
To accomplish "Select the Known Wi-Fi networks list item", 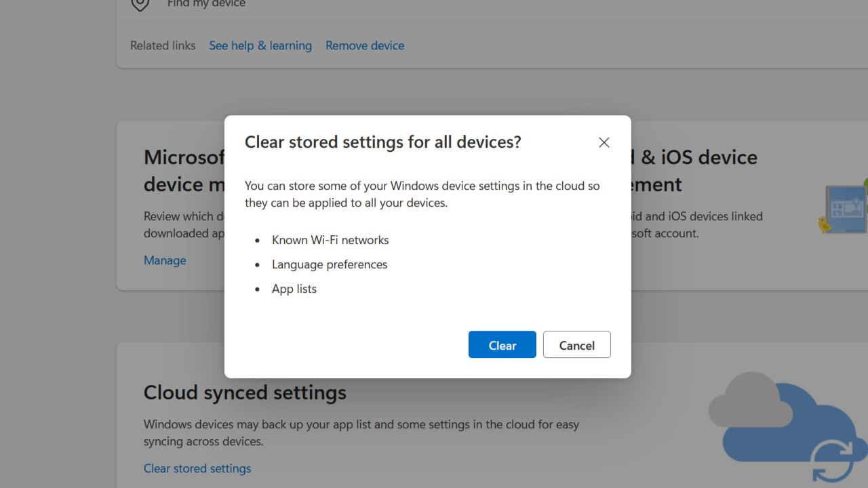I will [x=330, y=240].
